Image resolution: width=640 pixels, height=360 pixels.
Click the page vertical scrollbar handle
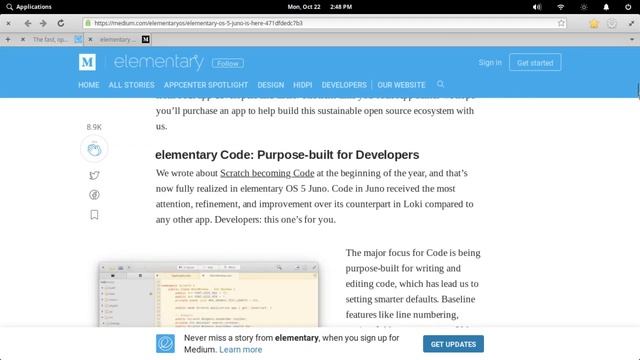click(638, 90)
